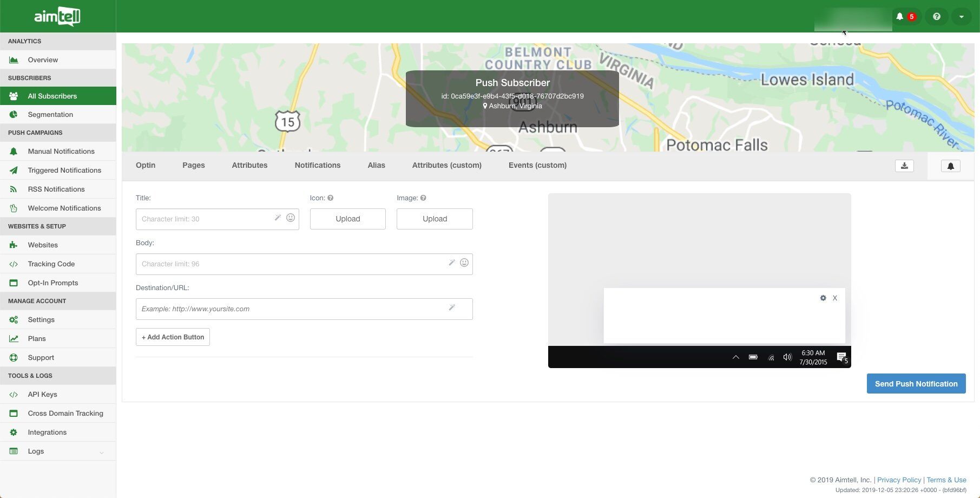Click the Icon help tooltip marker
The width and height of the screenshot is (980, 498).
click(x=331, y=198)
